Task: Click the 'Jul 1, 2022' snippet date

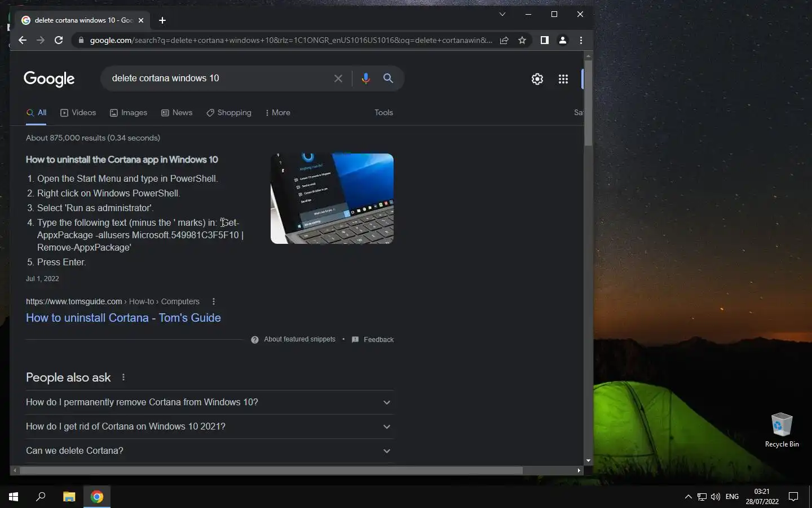Action: 42,279
